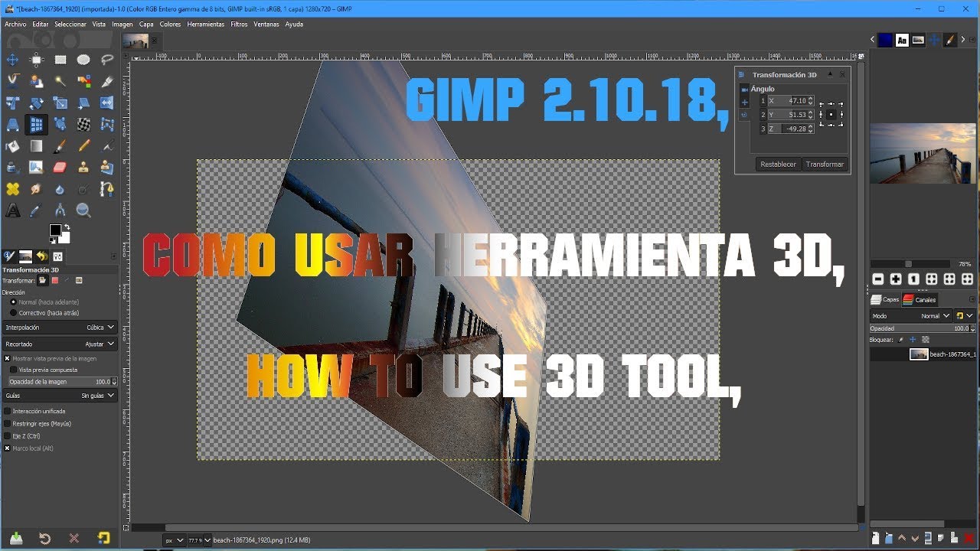
Task: Select the Paintbrush tool
Action: point(60,145)
